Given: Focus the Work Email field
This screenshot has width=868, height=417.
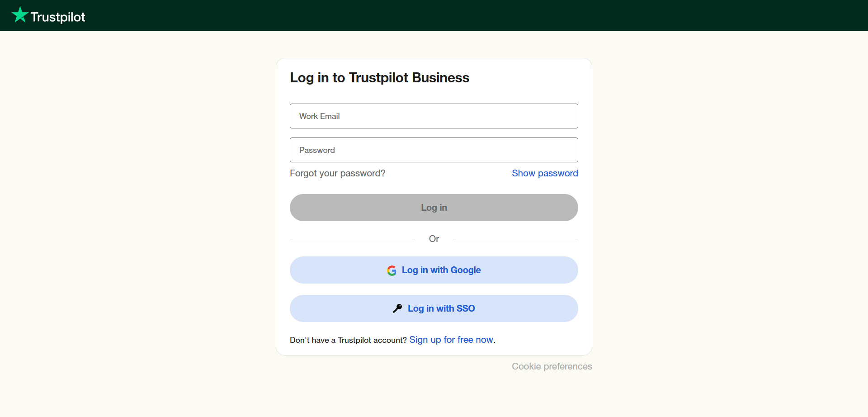Looking at the screenshot, I should 434,116.
